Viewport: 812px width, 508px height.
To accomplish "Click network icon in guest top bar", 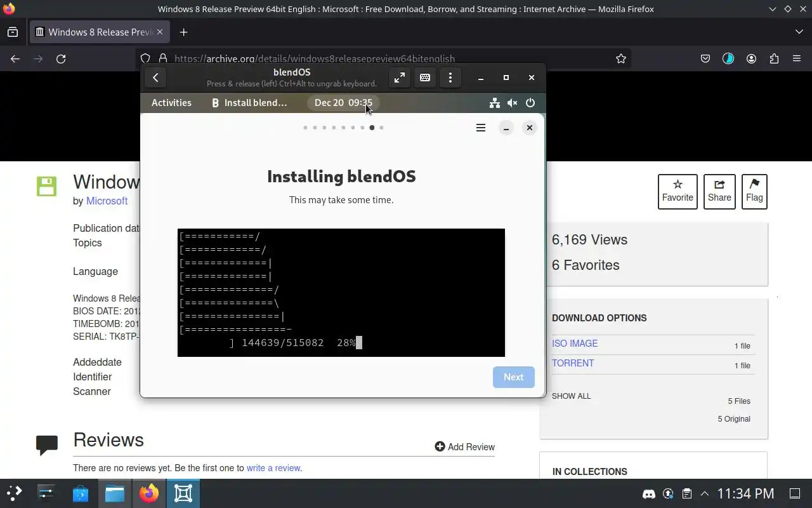I will point(495,103).
